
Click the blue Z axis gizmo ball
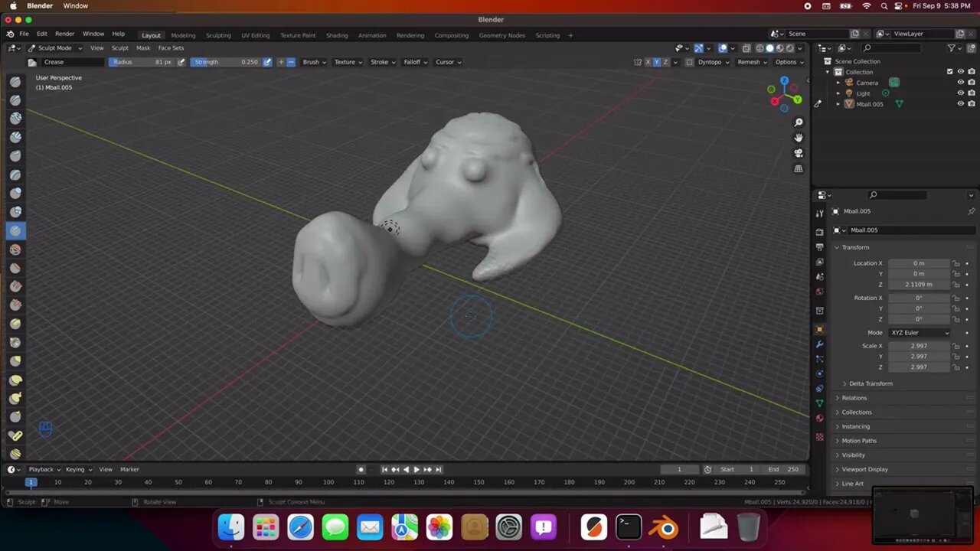point(785,80)
